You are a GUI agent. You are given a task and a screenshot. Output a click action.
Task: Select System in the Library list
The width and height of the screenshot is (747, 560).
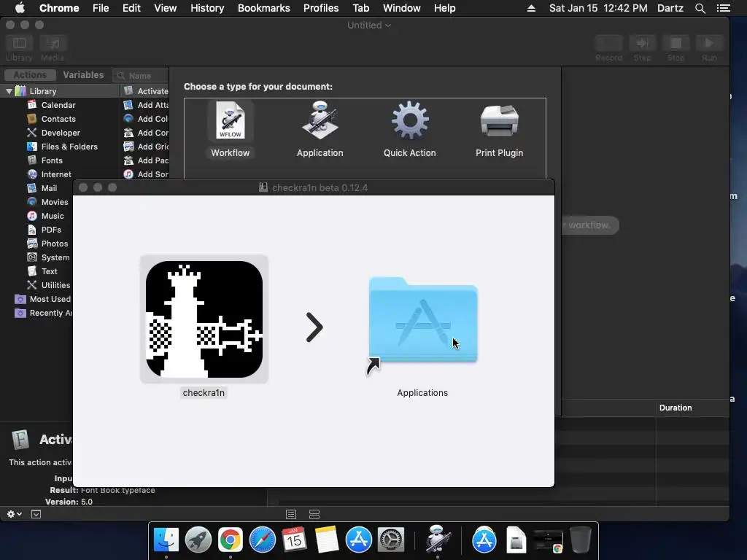pos(55,257)
